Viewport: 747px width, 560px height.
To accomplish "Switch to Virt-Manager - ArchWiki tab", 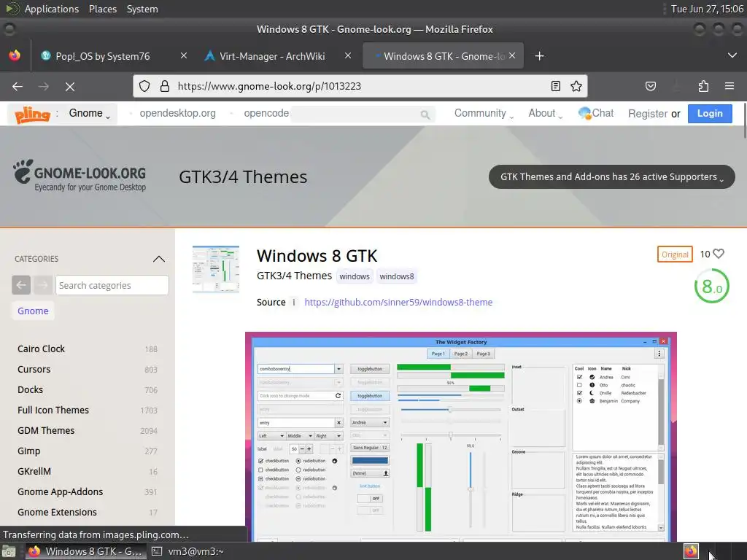I will pos(272,56).
